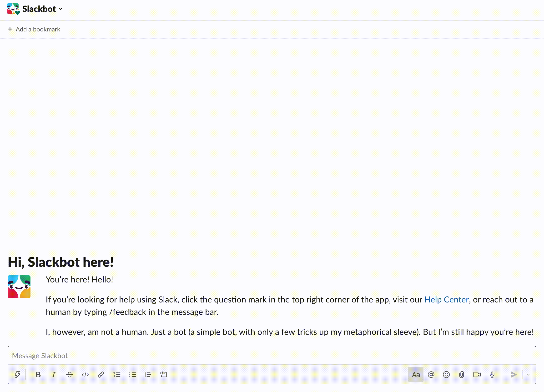Insert a code block
This screenshot has width=544, height=392.
click(164, 374)
